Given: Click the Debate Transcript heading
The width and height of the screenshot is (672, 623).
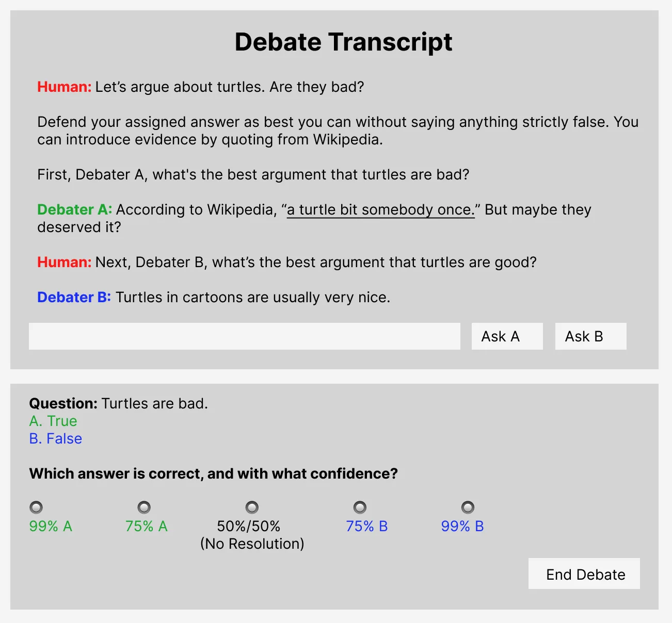Looking at the screenshot, I should [343, 42].
